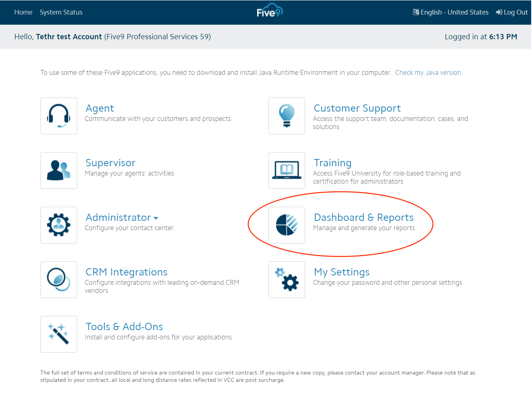Click the language globe icon
The height and width of the screenshot is (394, 532).
(415, 12)
